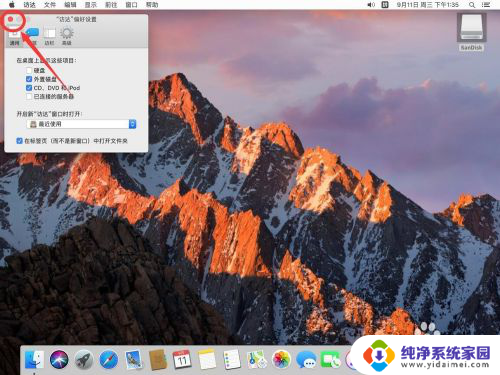Enable the 硬盘 checkbox

click(29, 70)
